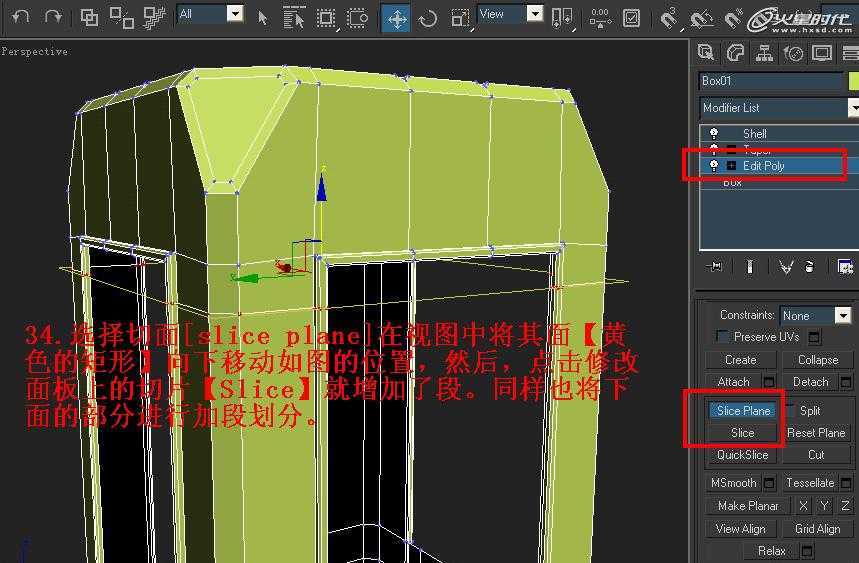Image resolution: width=859 pixels, height=563 pixels.
Task: Open the MSmooth settings box
Action: click(x=769, y=483)
